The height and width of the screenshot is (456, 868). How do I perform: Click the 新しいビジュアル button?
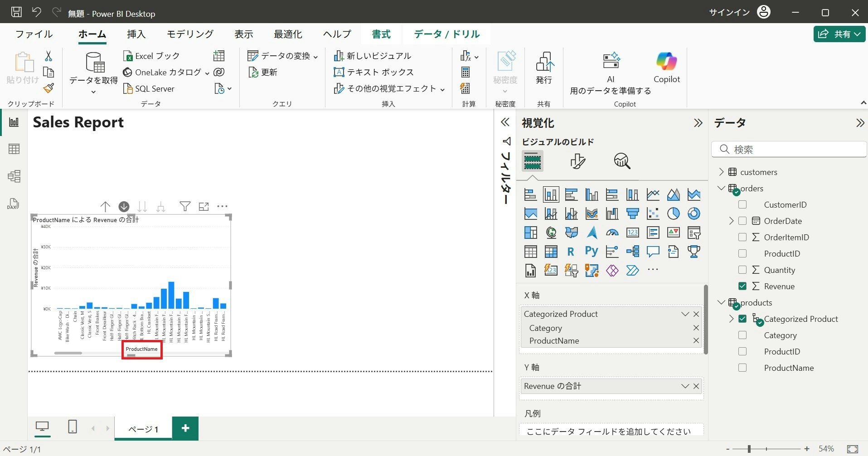click(x=373, y=56)
